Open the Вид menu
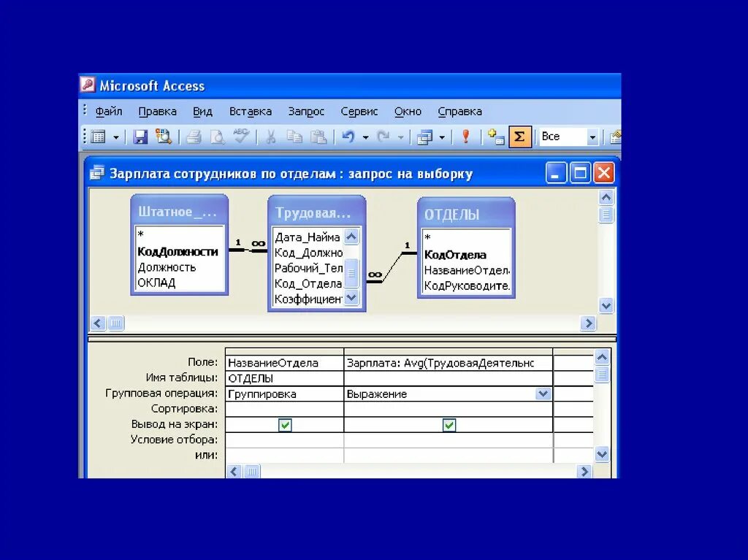Viewport: 748px width, 560px height. point(202,112)
